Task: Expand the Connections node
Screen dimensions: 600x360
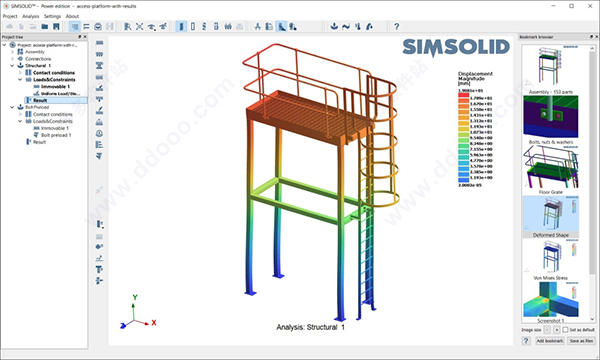Action: click(12, 59)
